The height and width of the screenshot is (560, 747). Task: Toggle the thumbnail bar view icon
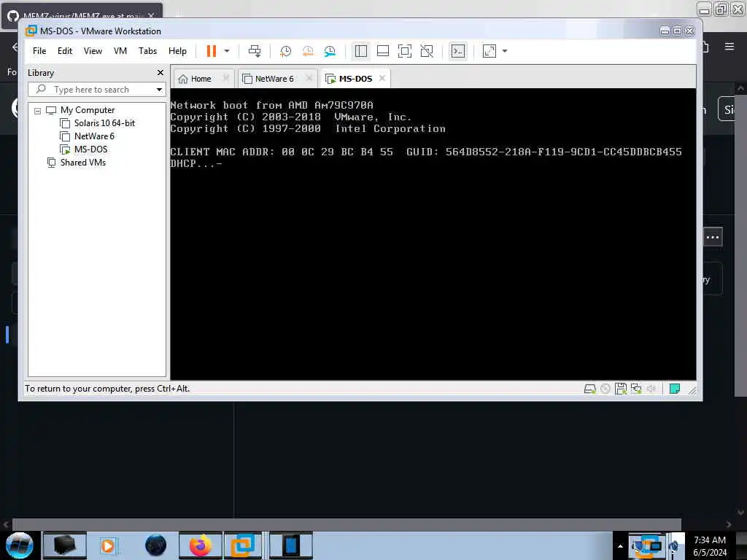382,51
